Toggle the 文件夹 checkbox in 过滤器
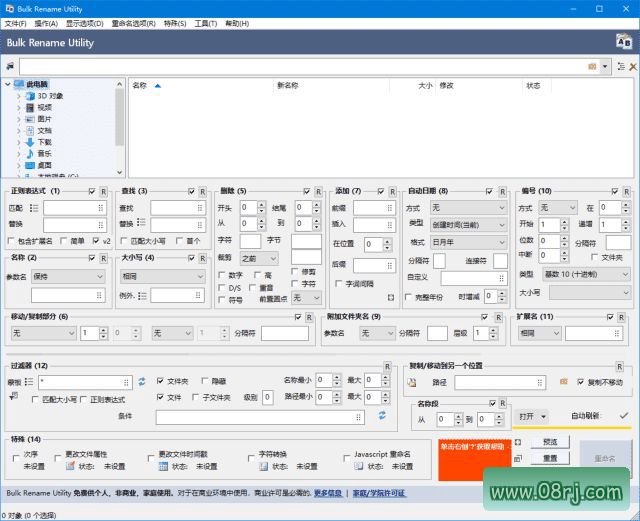 [160, 381]
